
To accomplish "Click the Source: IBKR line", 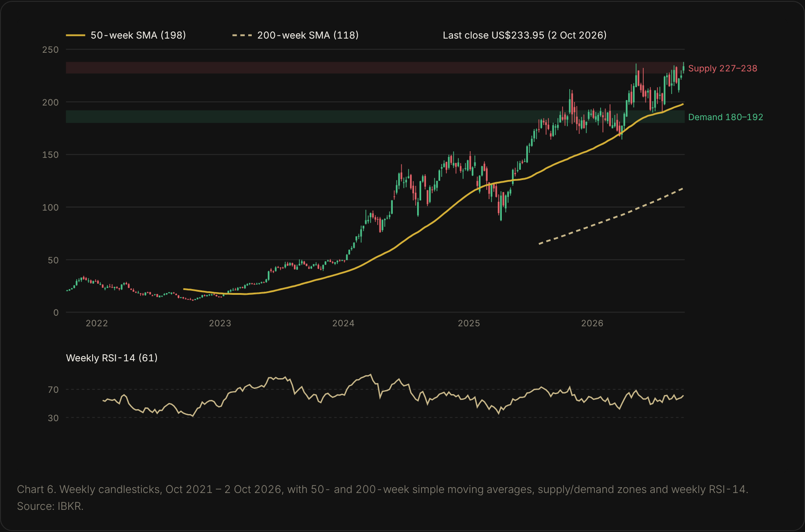I will click(x=50, y=506).
